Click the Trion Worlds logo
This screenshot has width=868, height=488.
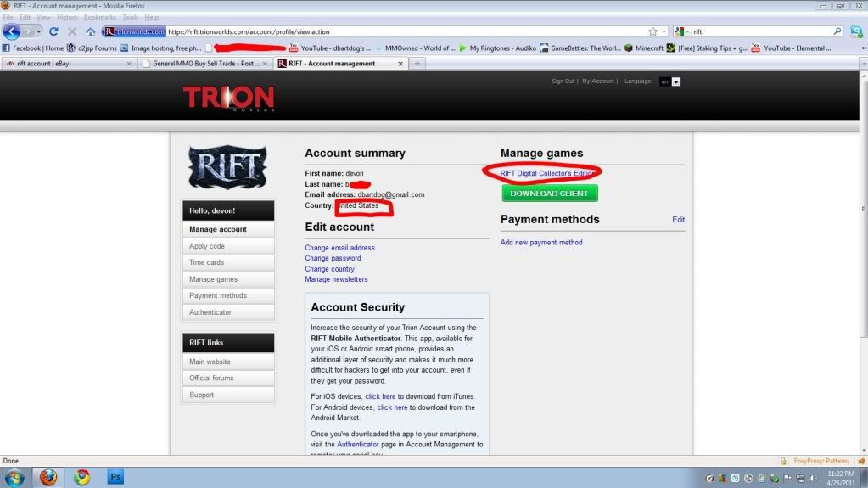(228, 98)
